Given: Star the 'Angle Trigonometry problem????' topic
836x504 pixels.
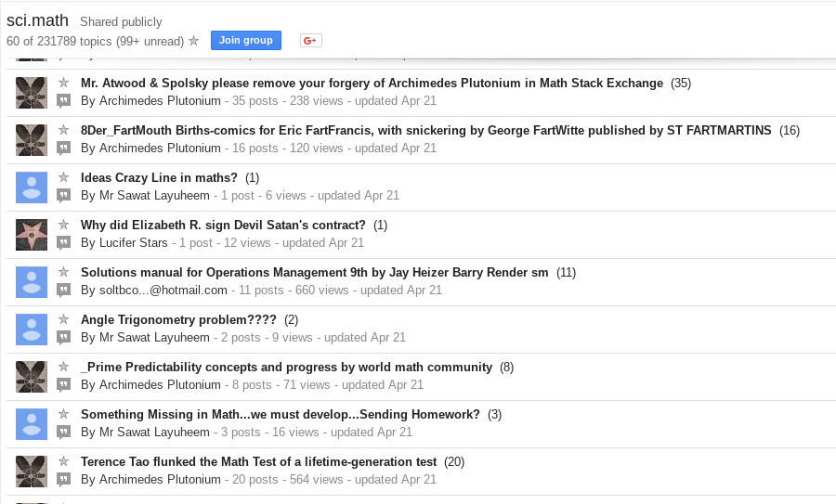Looking at the screenshot, I should (63, 319).
